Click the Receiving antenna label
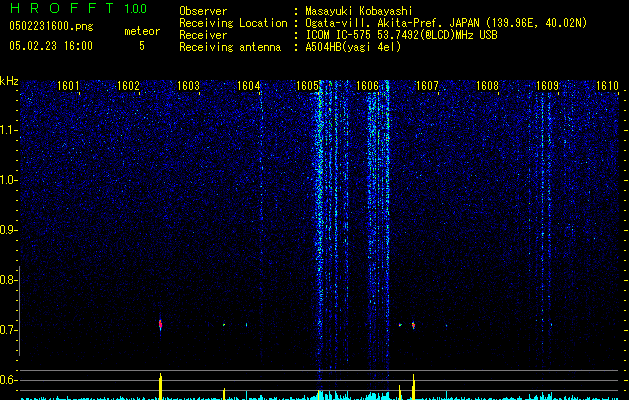 click(230, 47)
